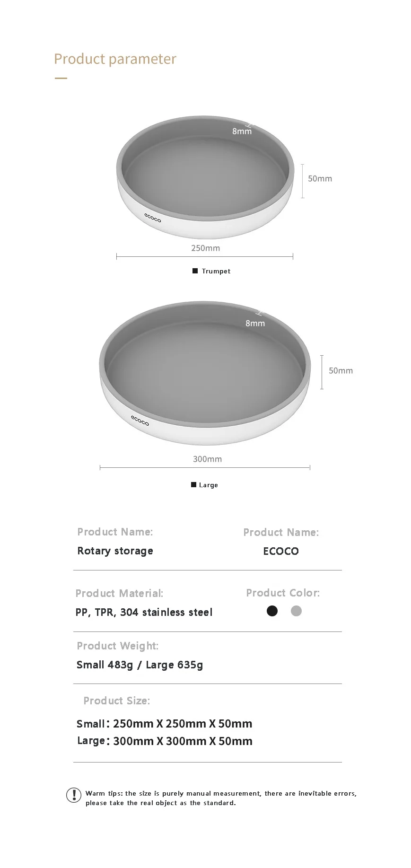Select the gray product color swatch

(x=296, y=611)
